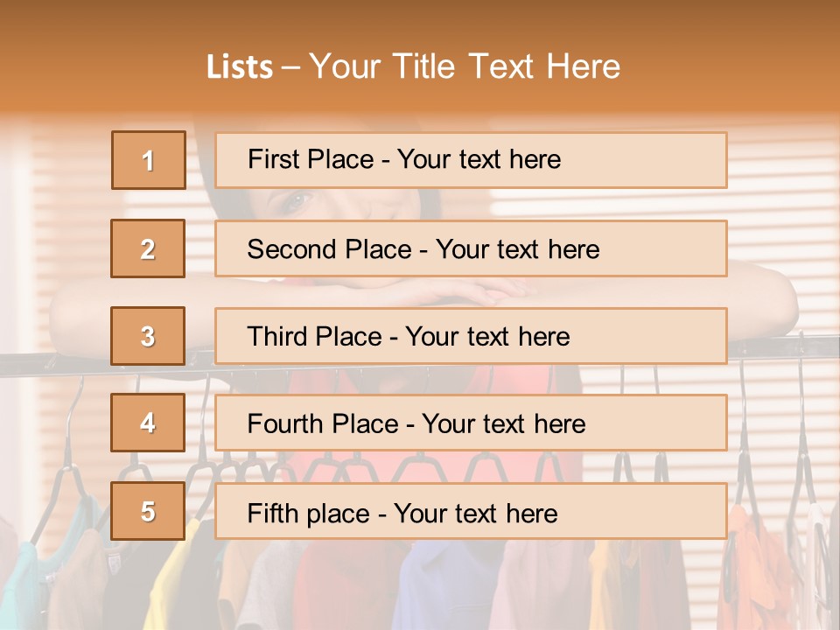Click the First Place text box

471,160
